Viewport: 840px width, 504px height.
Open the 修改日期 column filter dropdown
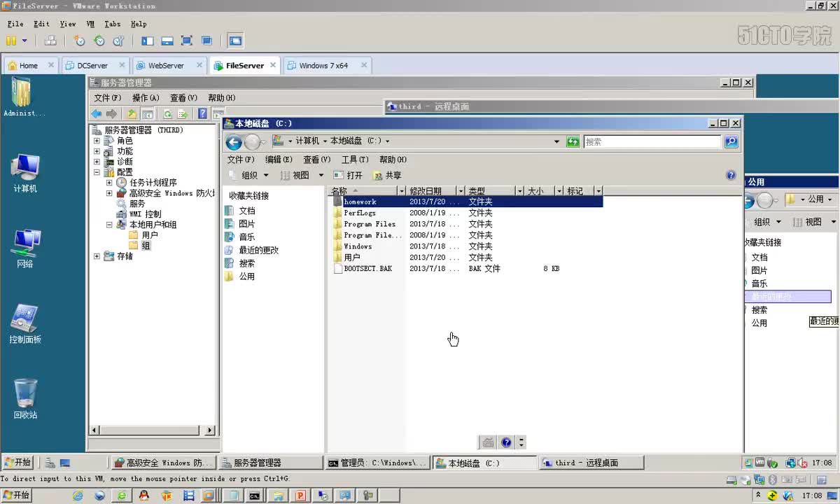click(460, 190)
